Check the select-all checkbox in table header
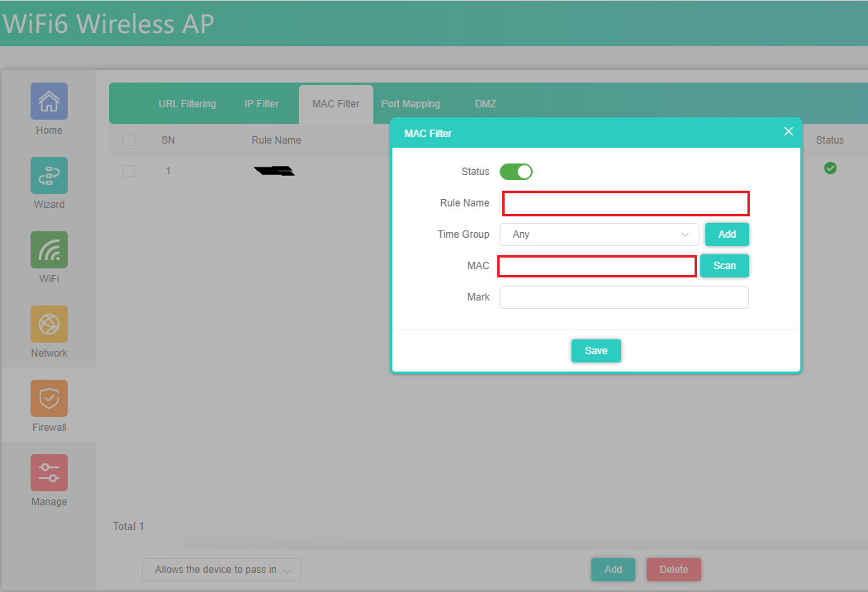Screen dimensions: 868x592 [x=129, y=140]
